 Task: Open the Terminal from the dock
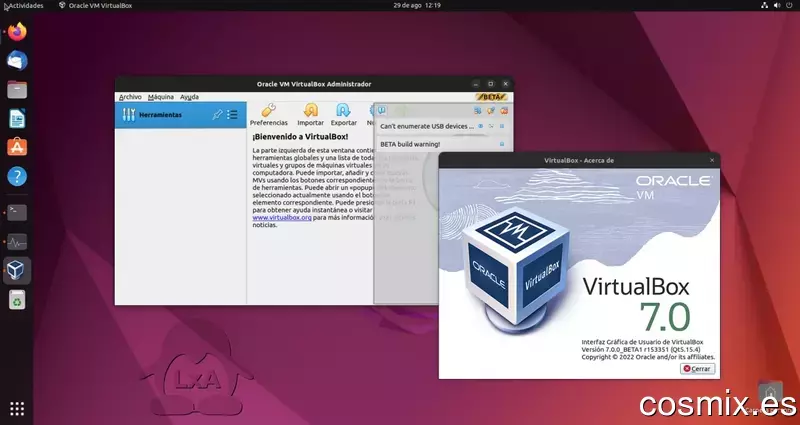click(x=17, y=212)
